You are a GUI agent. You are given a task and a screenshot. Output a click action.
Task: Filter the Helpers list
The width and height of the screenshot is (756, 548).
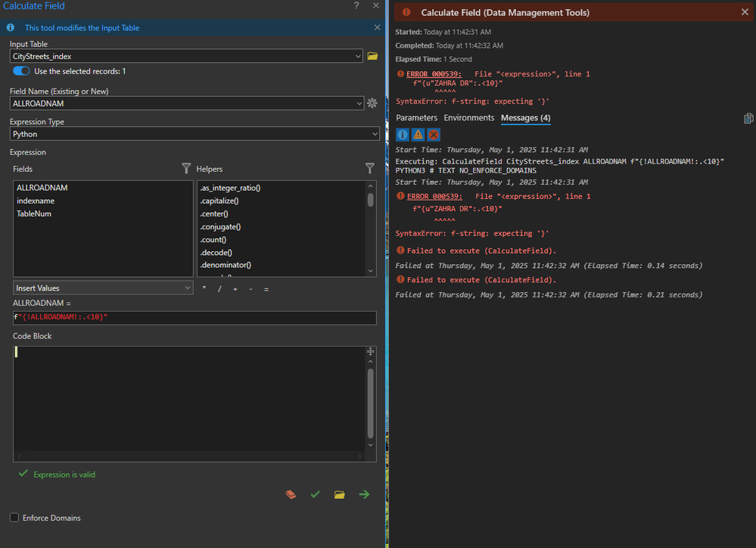click(369, 169)
